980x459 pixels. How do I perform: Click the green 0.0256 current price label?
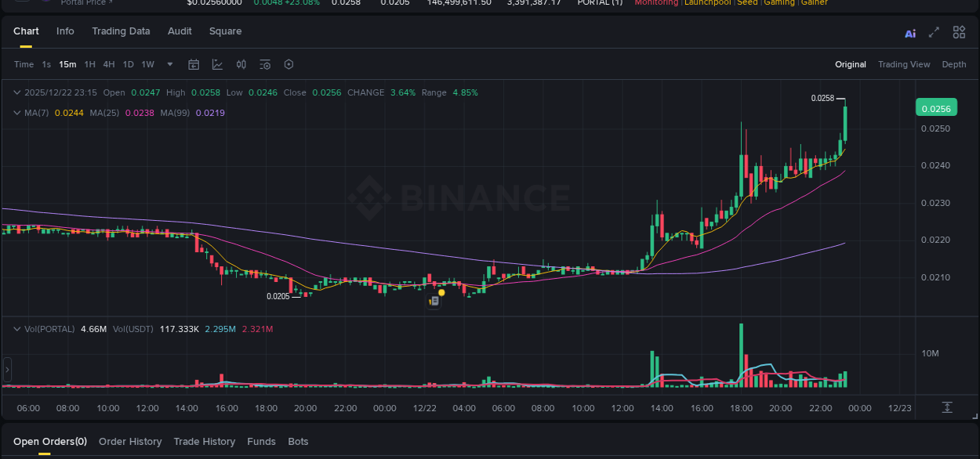[x=936, y=107]
